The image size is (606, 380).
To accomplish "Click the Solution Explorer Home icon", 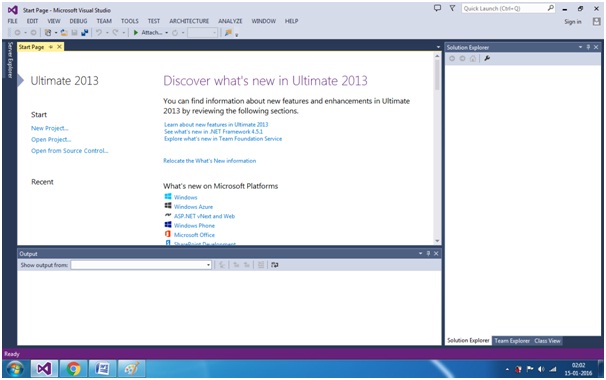I will 473,58.
